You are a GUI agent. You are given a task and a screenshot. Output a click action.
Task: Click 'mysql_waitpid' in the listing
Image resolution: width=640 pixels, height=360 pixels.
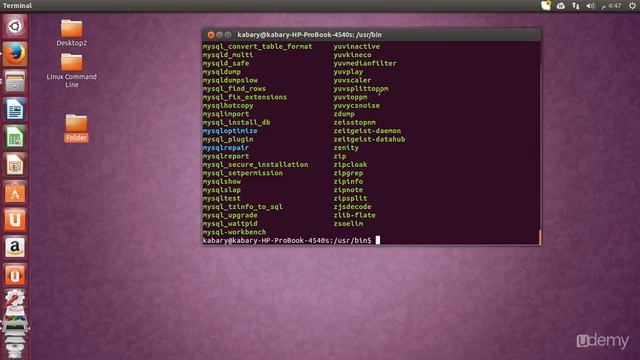[230, 224]
